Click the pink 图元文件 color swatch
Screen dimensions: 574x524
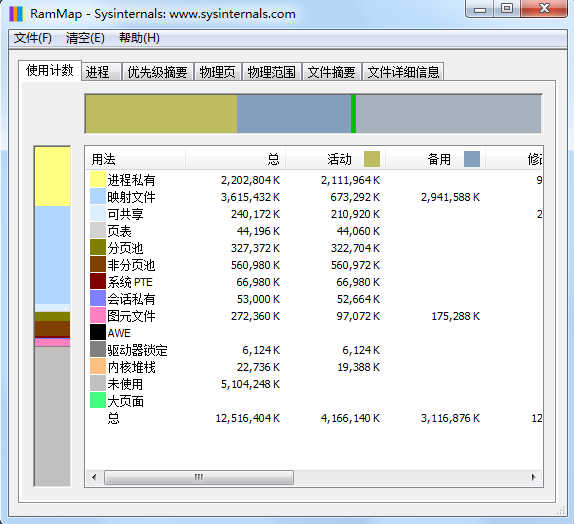(98, 316)
